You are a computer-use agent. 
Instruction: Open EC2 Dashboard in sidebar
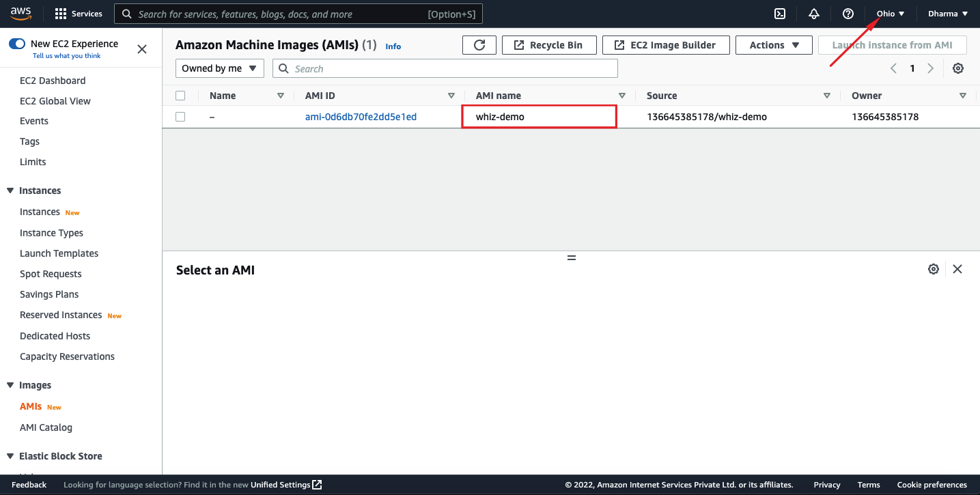point(53,81)
